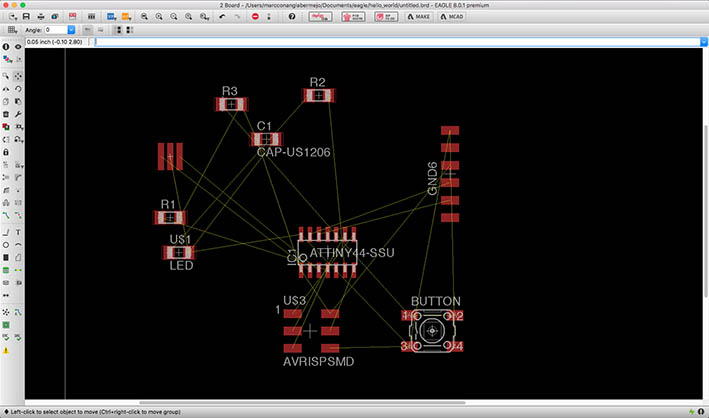Select the Info tool
This screenshot has height=418, width=709.
tap(6, 47)
